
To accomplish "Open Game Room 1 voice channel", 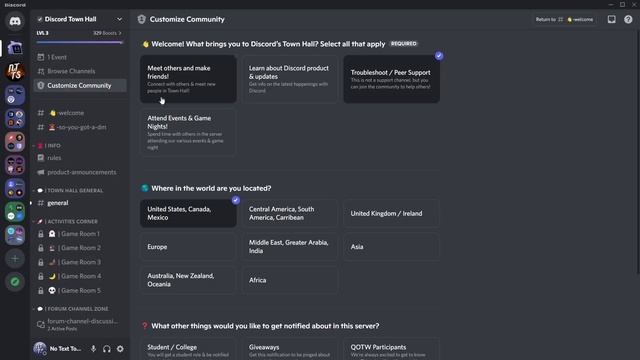I will (x=80, y=233).
